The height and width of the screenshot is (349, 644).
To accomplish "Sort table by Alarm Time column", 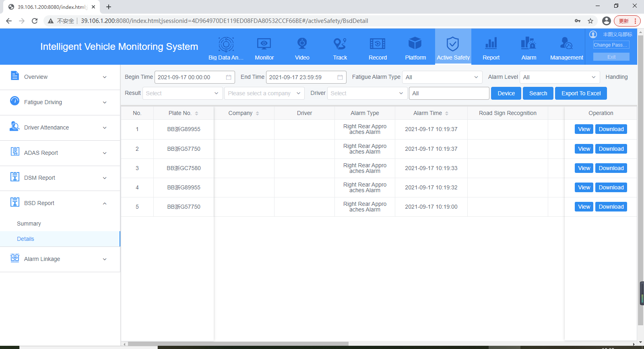I will 447,113.
